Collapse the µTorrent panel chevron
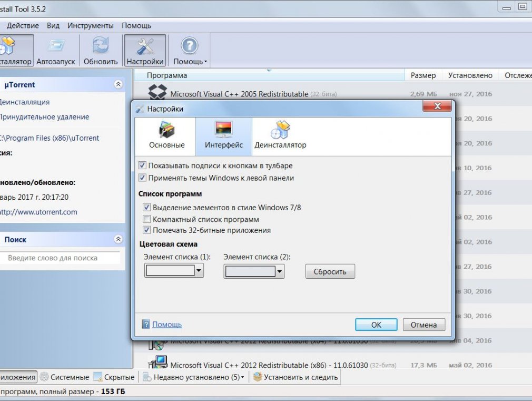The image size is (532, 401). click(118, 84)
